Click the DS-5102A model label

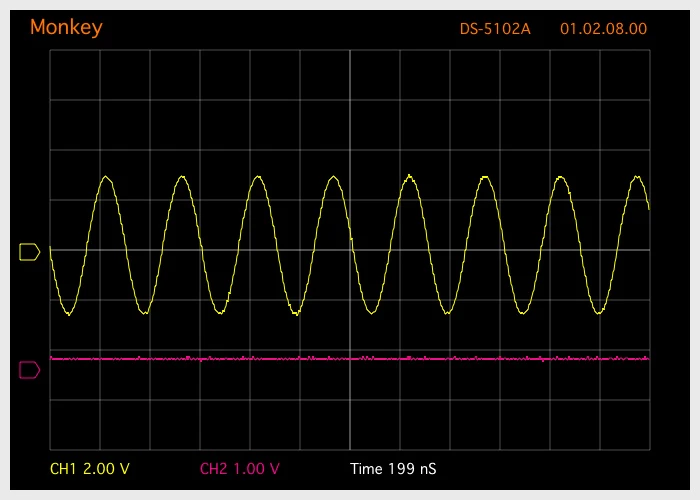pyautogui.click(x=495, y=29)
